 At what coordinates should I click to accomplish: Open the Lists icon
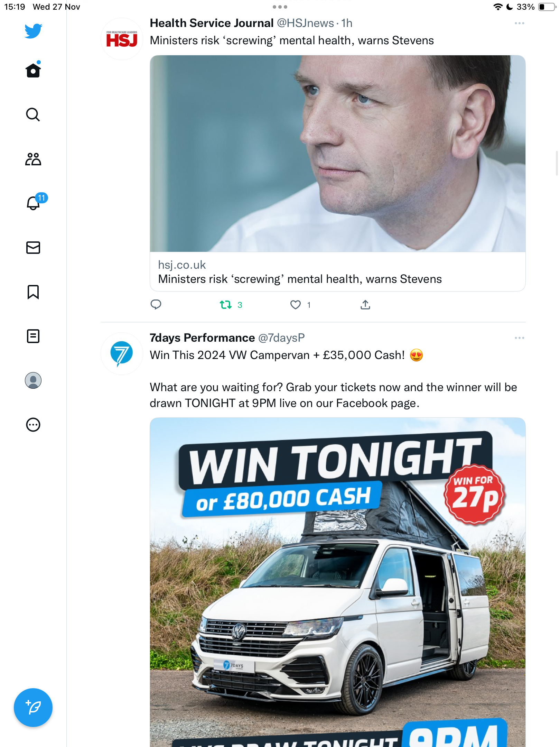coord(33,336)
